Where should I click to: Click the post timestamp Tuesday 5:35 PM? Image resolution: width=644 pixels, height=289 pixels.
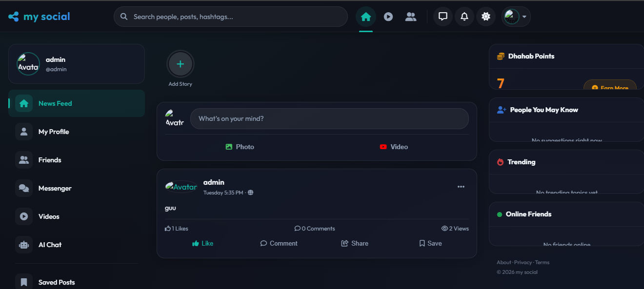(x=223, y=193)
